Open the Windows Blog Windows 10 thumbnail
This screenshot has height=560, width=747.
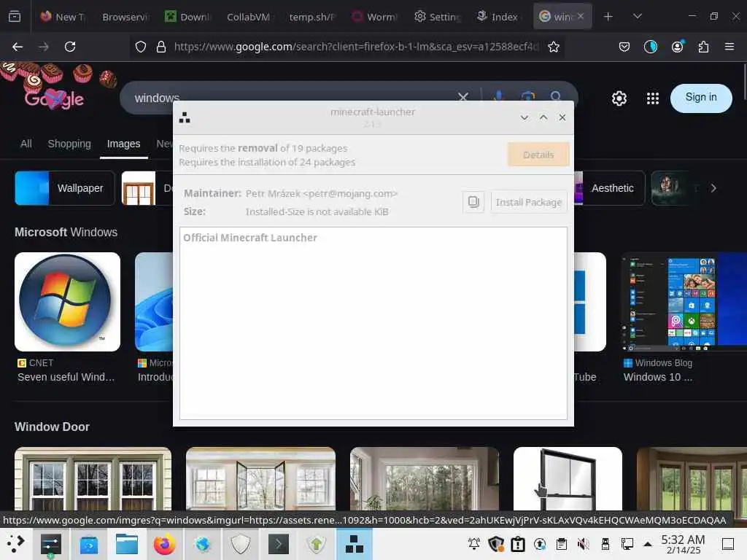684,302
